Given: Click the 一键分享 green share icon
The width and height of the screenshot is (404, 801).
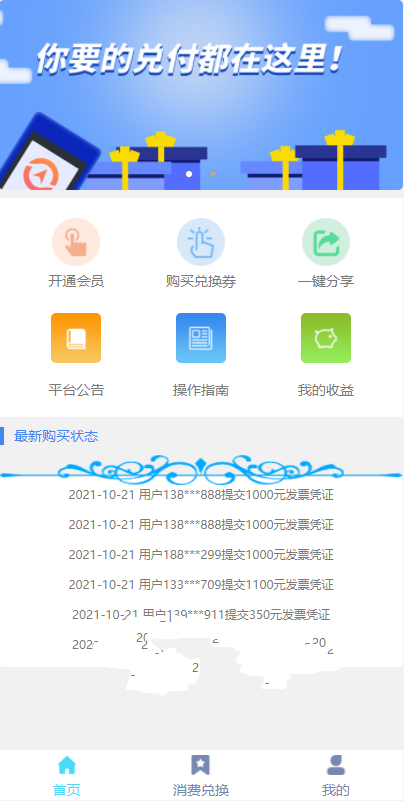Looking at the screenshot, I should 326,242.
